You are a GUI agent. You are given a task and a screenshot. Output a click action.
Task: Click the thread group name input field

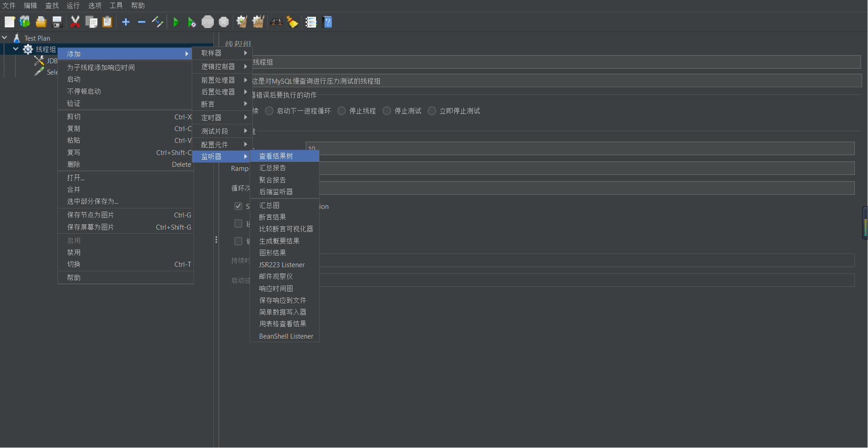tap(556, 62)
